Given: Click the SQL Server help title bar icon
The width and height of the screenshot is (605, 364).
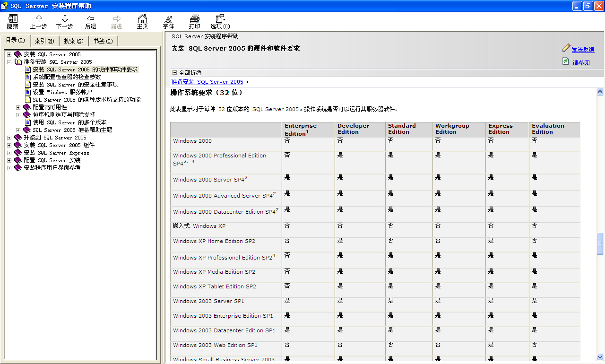Looking at the screenshot, I should [5, 6].
